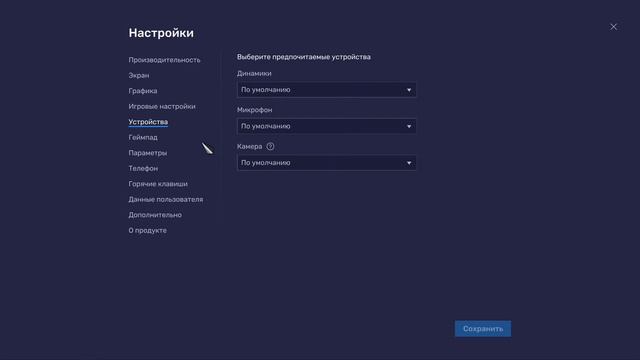Close the Настройки window
This screenshot has height=360, width=640.
[x=613, y=27]
